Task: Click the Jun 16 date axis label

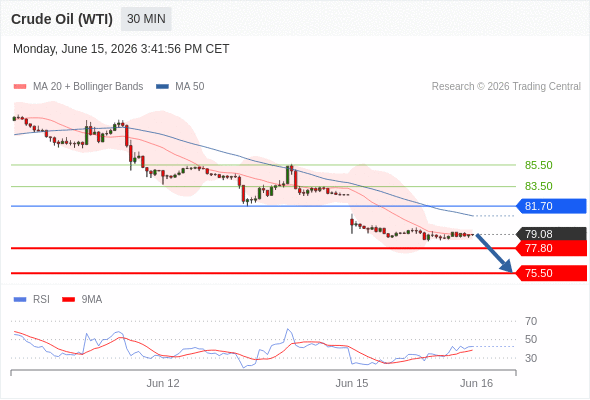Action: pos(476,383)
